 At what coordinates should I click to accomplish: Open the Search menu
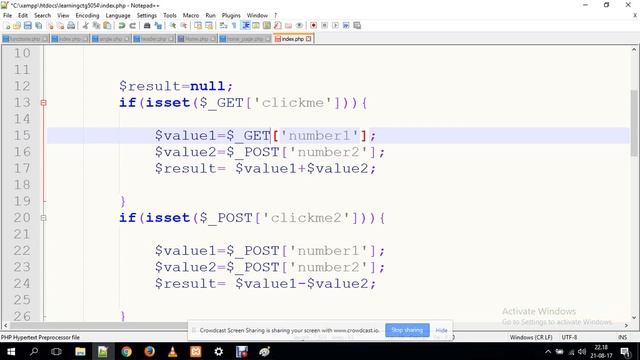(42, 16)
